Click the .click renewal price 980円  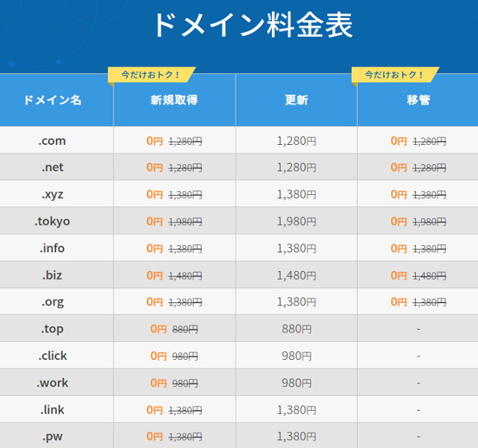pyautogui.click(x=297, y=355)
